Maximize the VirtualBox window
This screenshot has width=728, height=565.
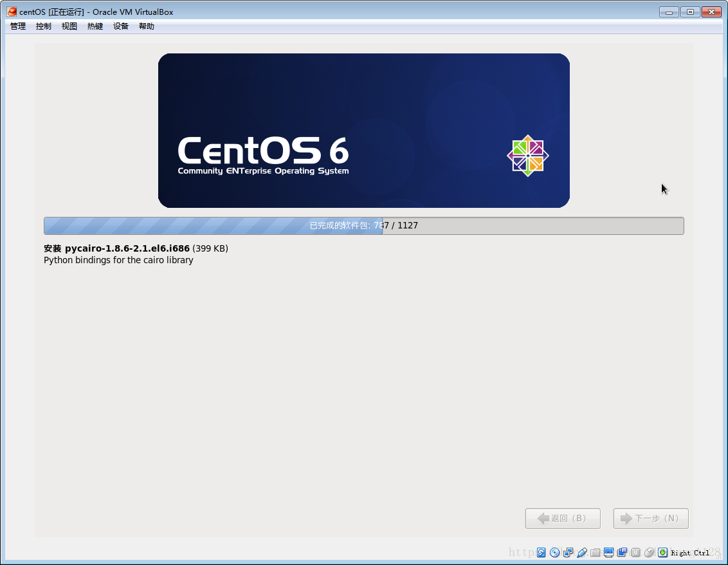tap(691, 12)
